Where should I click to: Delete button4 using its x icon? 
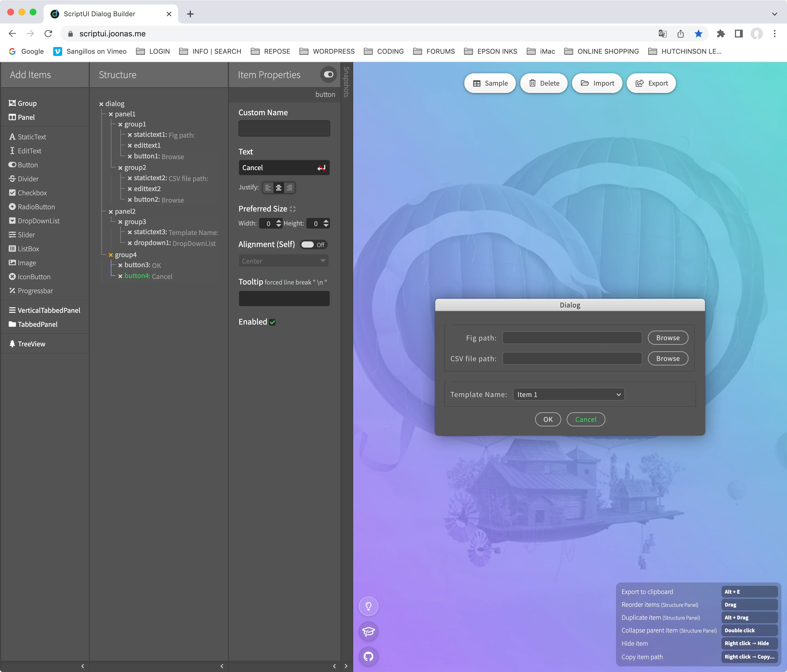(120, 276)
